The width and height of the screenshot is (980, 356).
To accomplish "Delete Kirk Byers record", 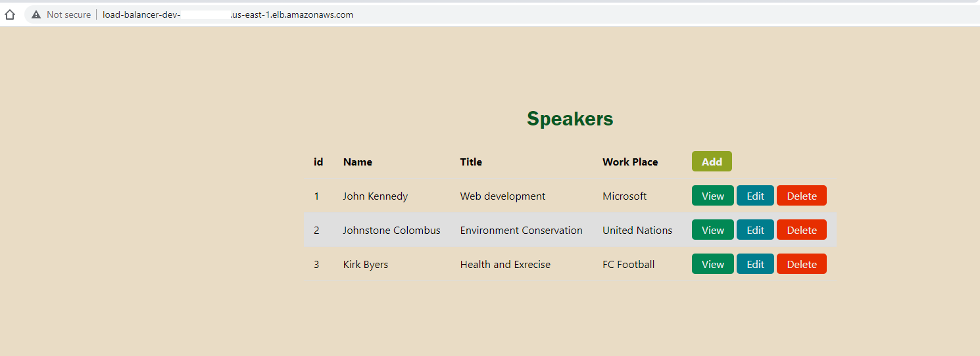I will tap(801, 264).
